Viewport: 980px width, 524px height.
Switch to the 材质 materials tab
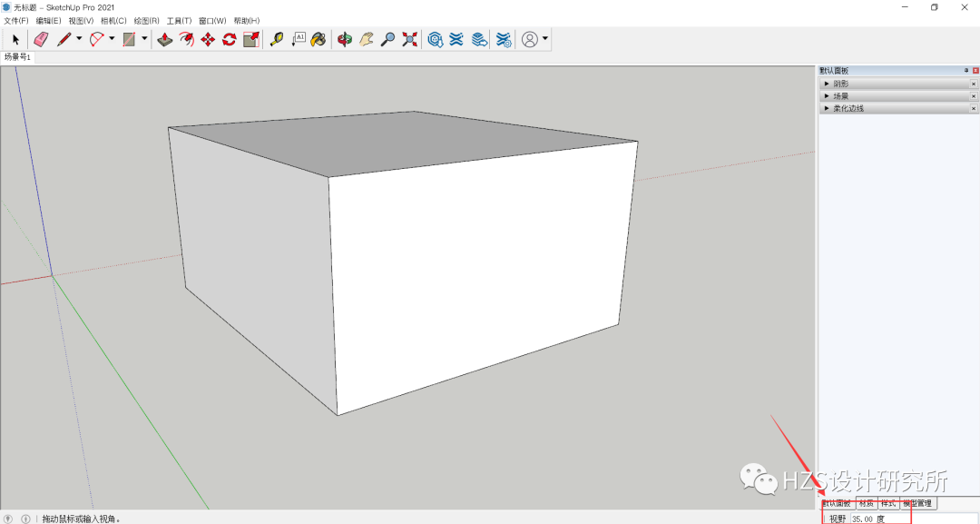pyautogui.click(x=867, y=502)
